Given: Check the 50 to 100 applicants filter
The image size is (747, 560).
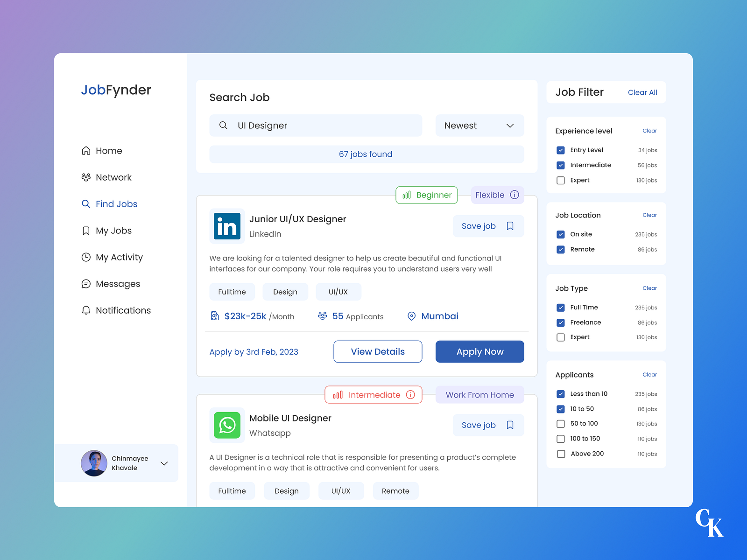Looking at the screenshot, I should [560, 424].
